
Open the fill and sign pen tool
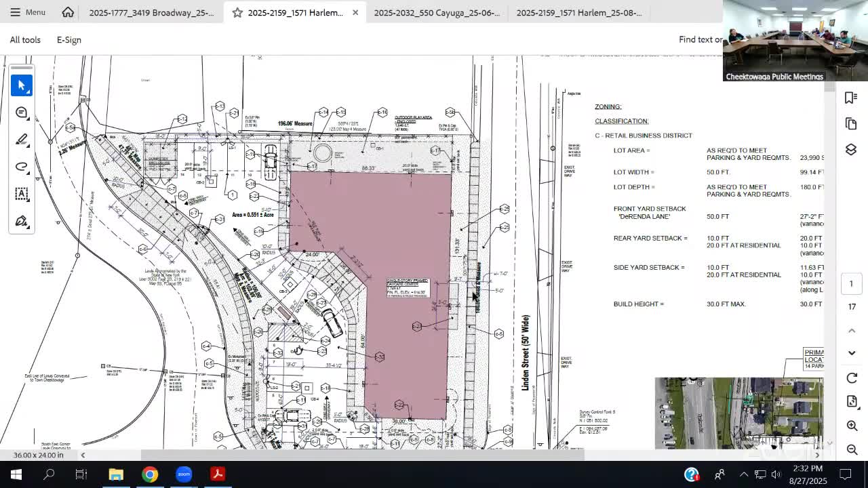tap(22, 222)
